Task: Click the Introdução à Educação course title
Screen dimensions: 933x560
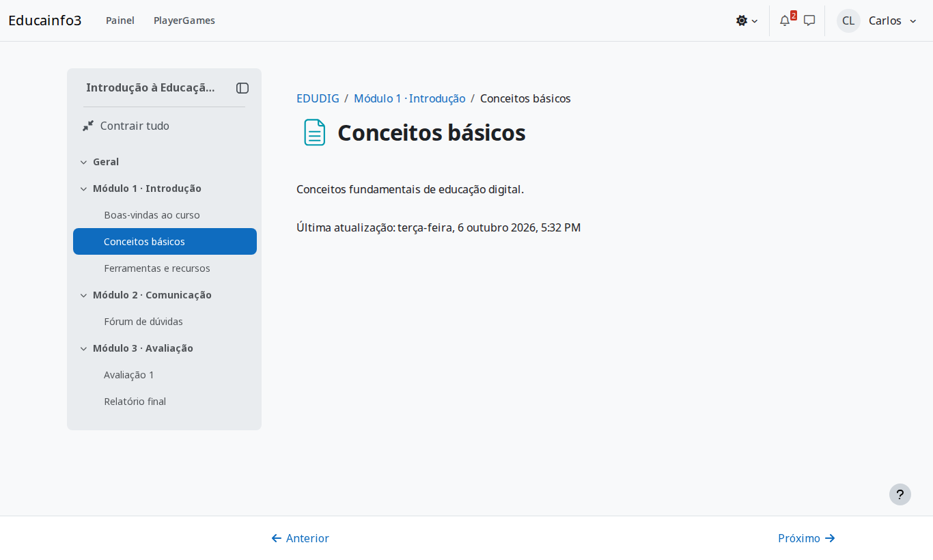Action: pyautogui.click(x=150, y=87)
